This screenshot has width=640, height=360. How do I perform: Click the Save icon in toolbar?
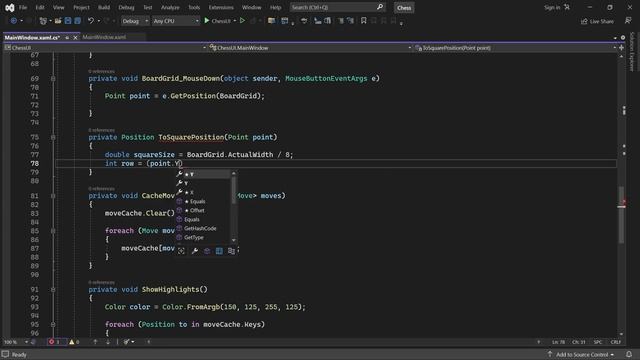tap(68, 21)
